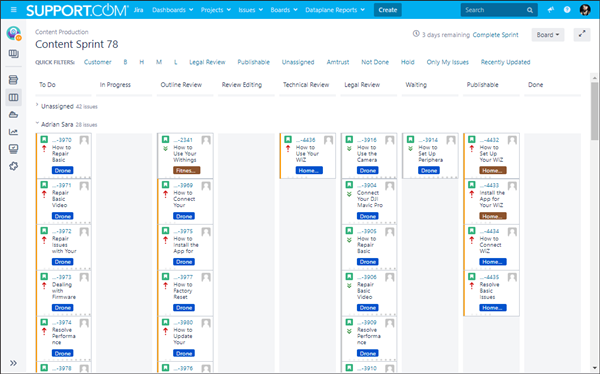Click the story icon on card 4432
This screenshot has height=374, width=600.
pos(471,140)
